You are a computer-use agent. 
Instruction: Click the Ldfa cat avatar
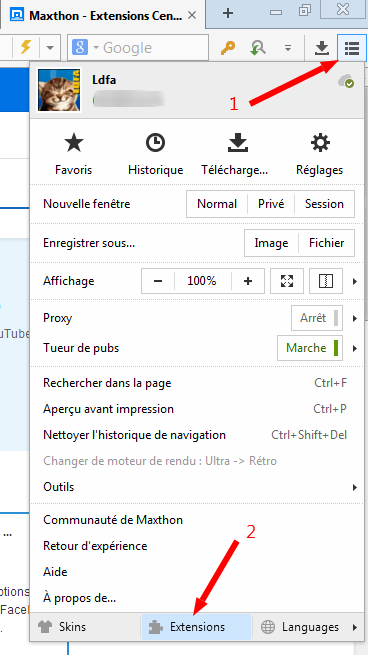59,90
